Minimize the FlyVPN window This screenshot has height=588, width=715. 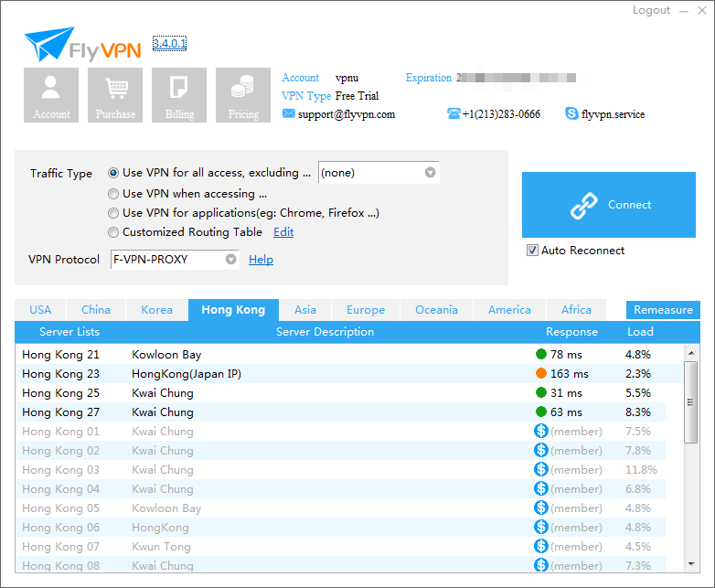[x=684, y=11]
